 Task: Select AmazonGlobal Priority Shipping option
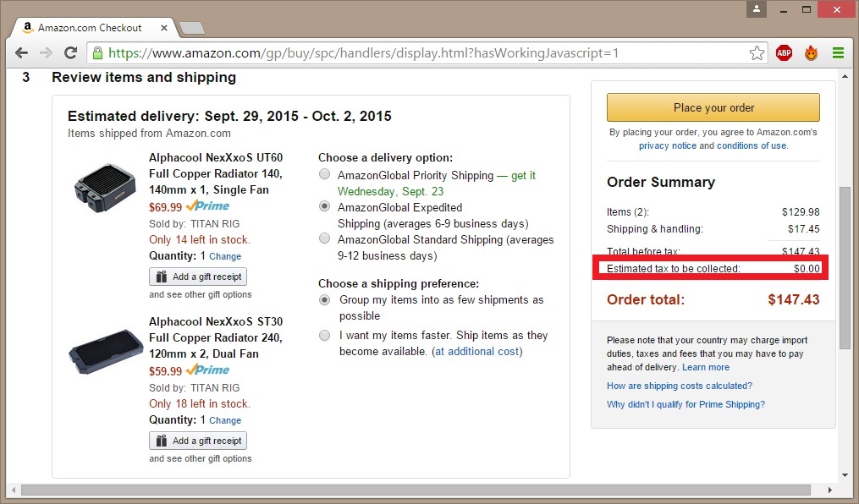[x=324, y=175]
